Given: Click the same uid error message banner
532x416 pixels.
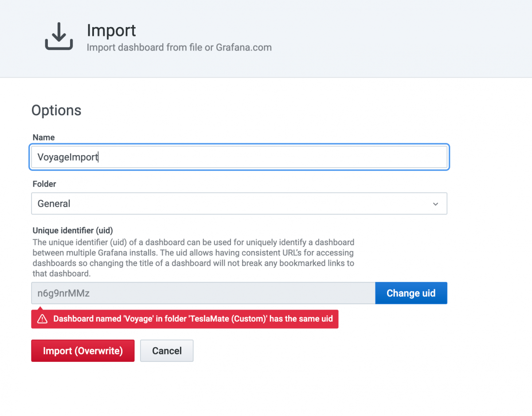Looking at the screenshot, I should tap(185, 319).
